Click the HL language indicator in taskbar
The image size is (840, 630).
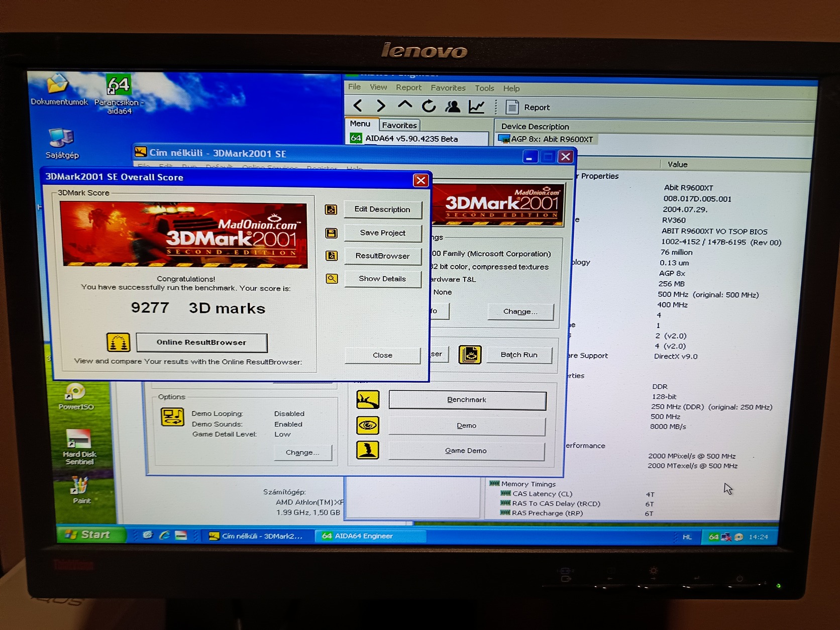click(x=687, y=537)
